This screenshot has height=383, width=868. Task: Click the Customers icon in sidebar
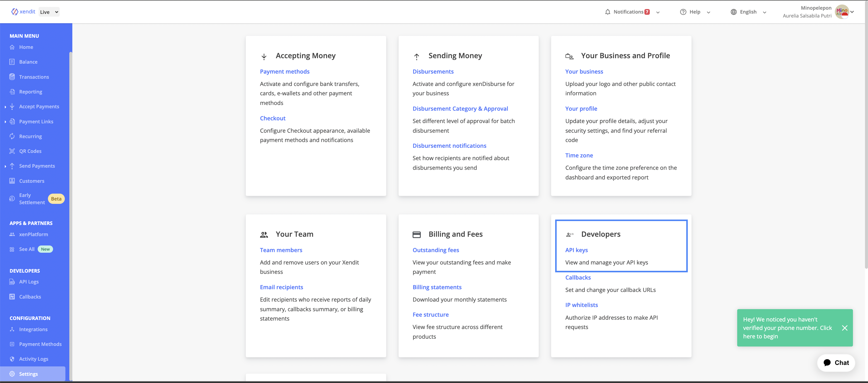click(x=12, y=181)
